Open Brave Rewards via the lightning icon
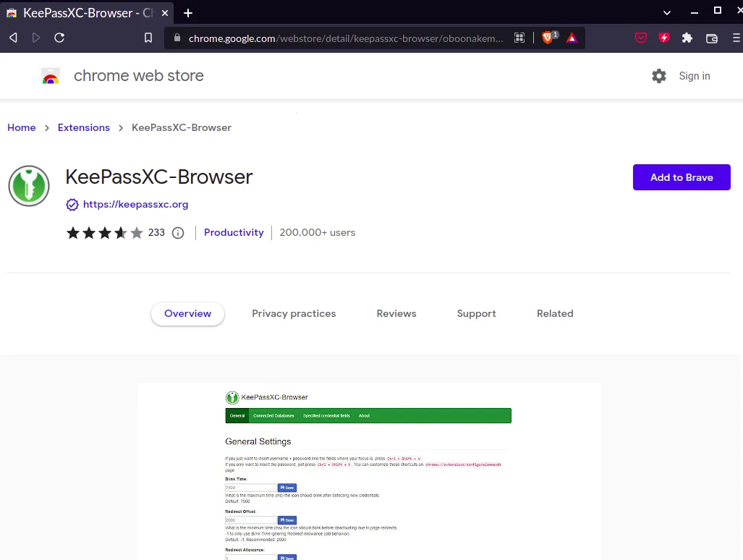Viewport: 743px width, 560px height. point(663,38)
